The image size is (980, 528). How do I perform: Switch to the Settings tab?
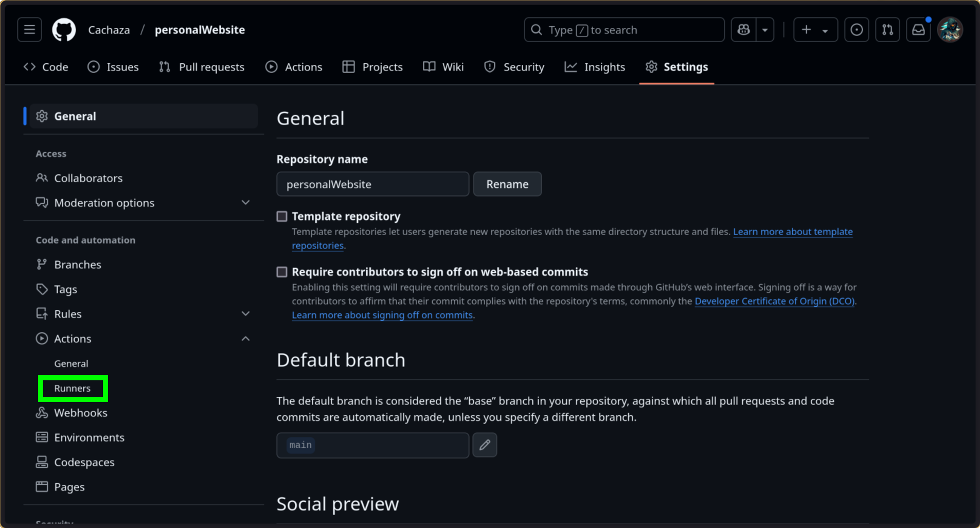676,67
